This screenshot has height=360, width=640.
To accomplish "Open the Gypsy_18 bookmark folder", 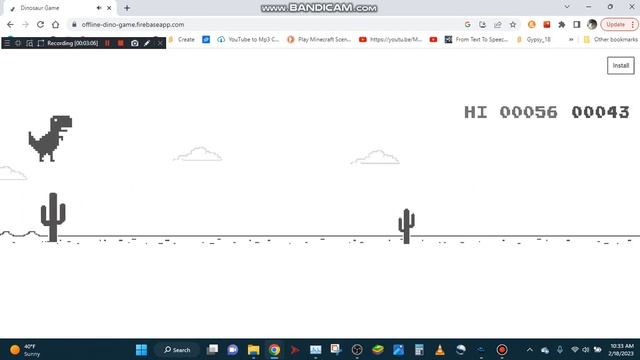I will [533, 40].
